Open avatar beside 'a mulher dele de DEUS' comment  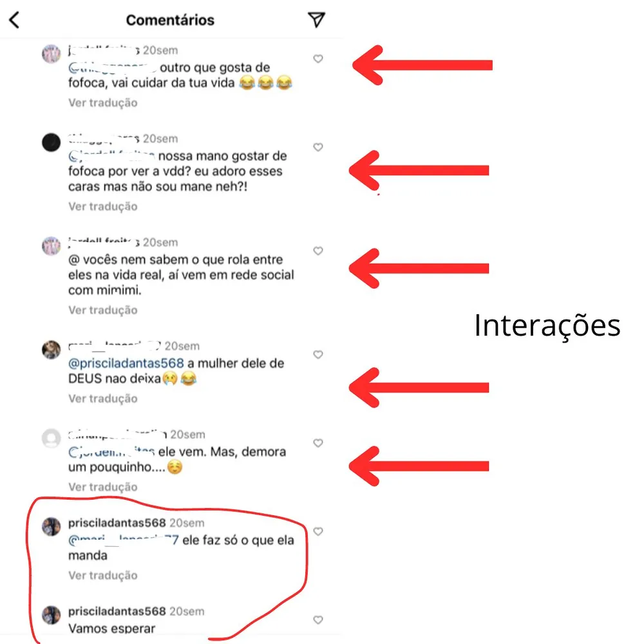click(52, 350)
